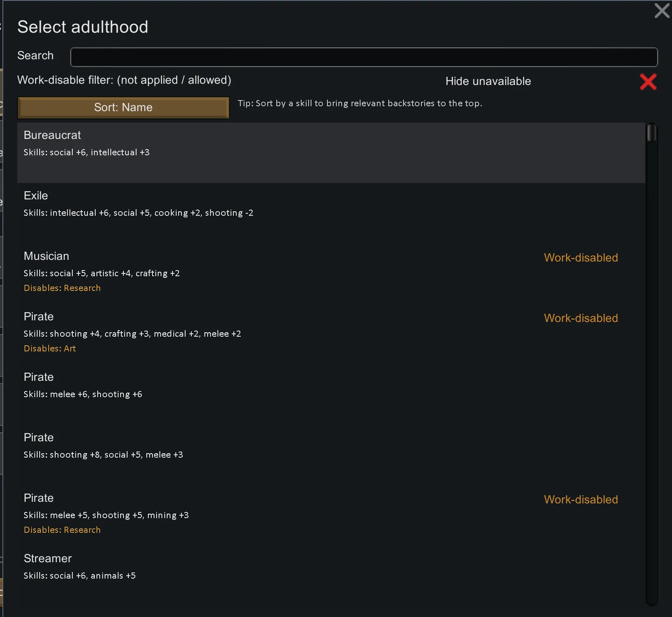Select the Streamer backstory
Screen dimensions: 672x617
[x=47, y=559]
